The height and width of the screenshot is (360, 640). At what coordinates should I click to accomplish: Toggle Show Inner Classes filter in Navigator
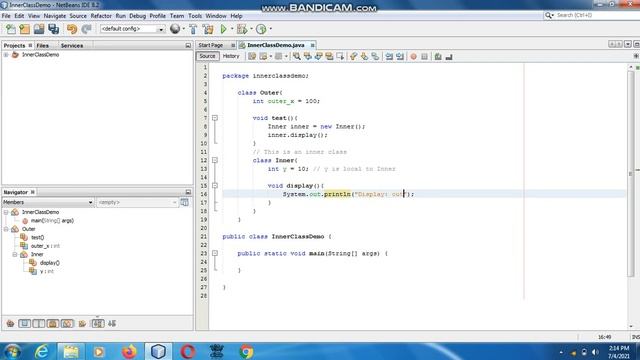point(67,324)
